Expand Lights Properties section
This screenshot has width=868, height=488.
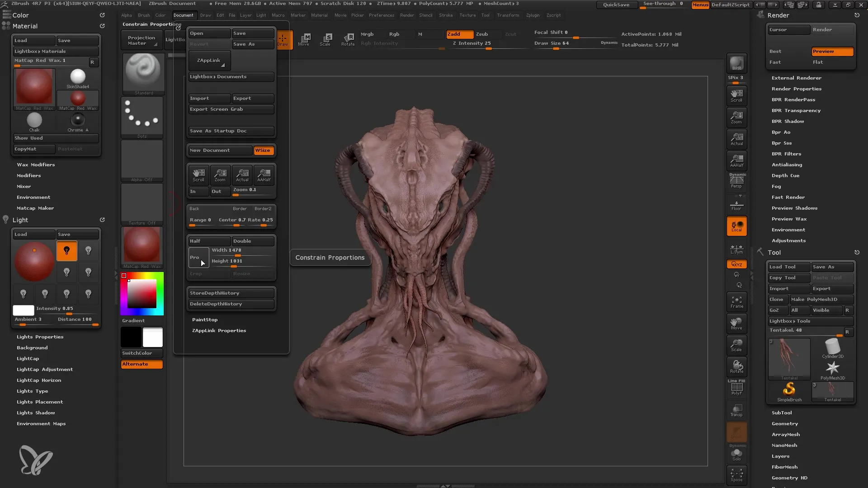coord(40,337)
